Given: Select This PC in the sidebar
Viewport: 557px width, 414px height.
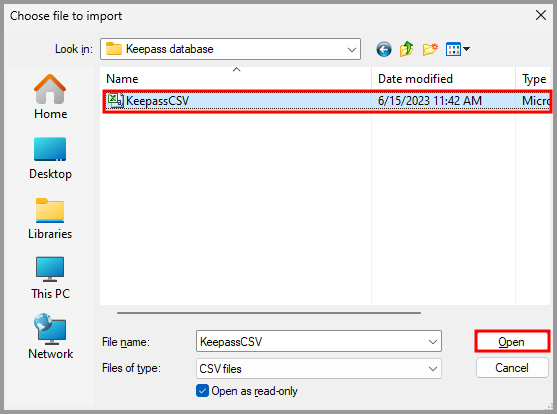Looking at the screenshot, I should point(50,278).
